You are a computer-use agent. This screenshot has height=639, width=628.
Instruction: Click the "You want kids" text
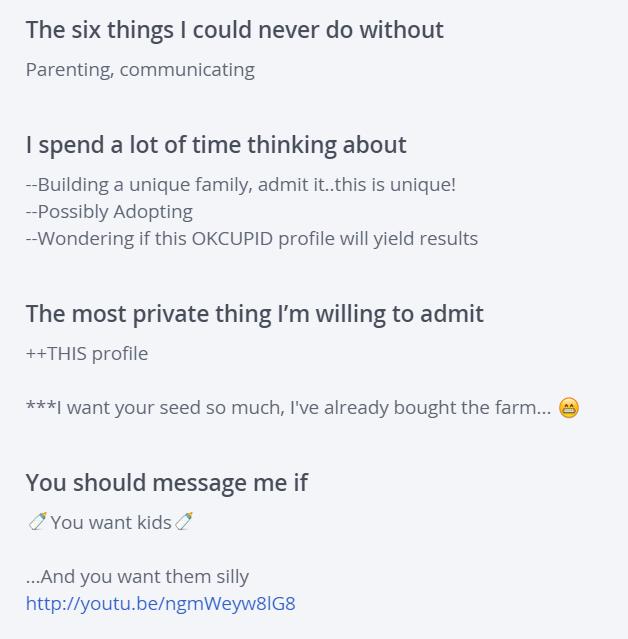[111, 522]
